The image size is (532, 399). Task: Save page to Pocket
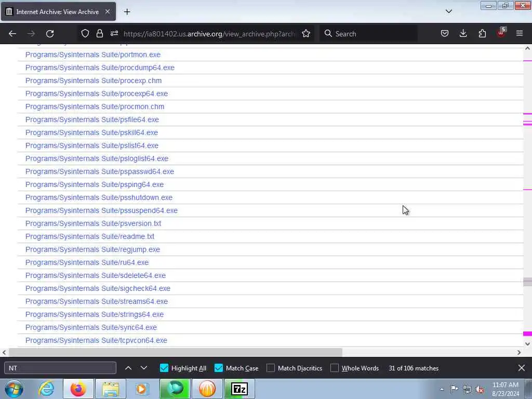point(445,34)
